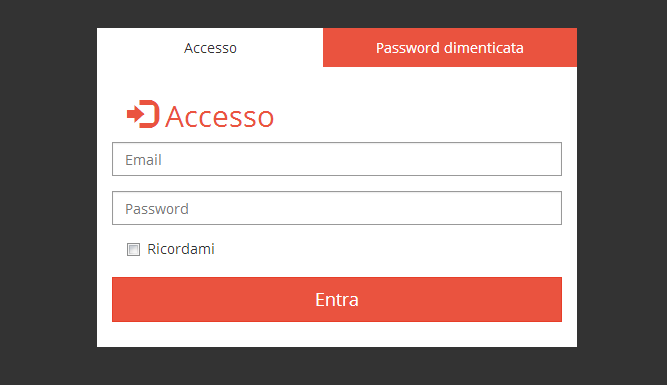Select the Accesso tab
Screen dimensions: 667x385
click(x=210, y=48)
